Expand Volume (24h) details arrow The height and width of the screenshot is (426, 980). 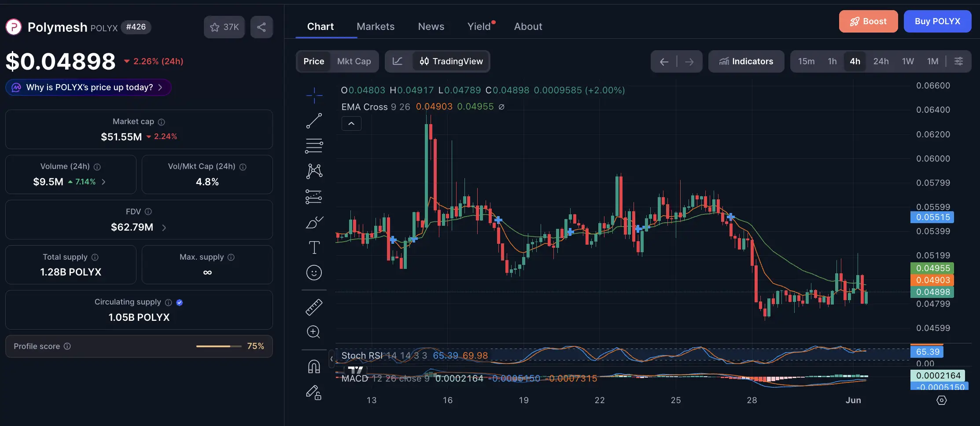[x=103, y=182]
